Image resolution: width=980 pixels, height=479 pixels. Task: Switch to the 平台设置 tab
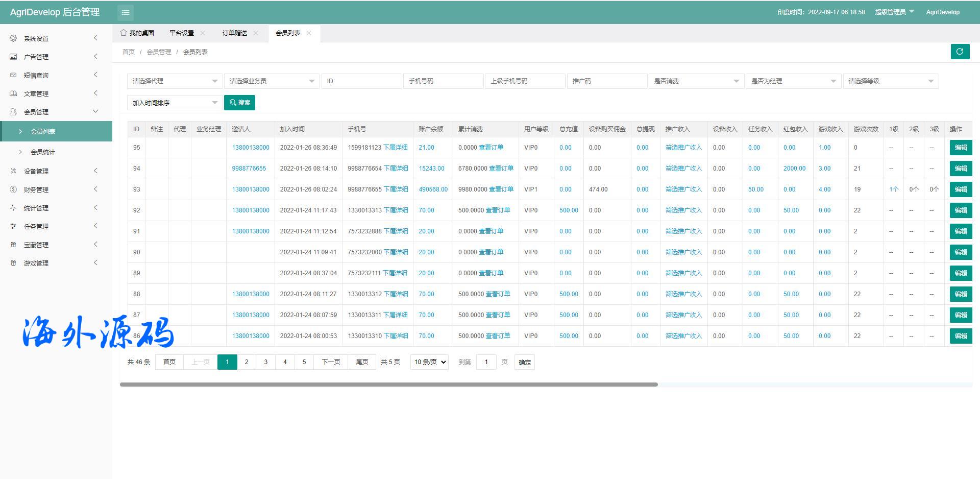(x=182, y=33)
